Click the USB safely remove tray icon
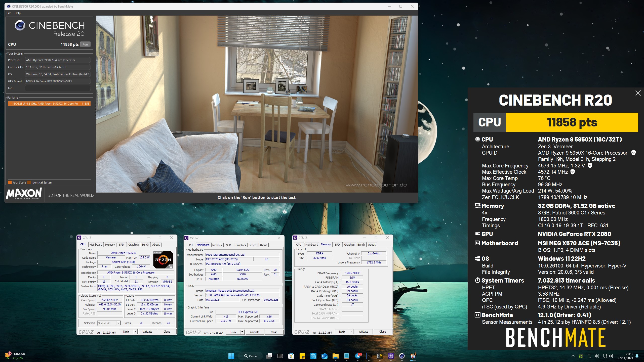Screen dimensions: 644x362 pyautogui.click(x=589, y=356)
